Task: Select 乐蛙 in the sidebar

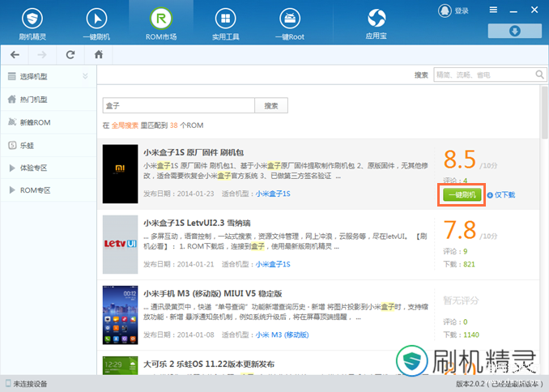Action: pos(49,145)
